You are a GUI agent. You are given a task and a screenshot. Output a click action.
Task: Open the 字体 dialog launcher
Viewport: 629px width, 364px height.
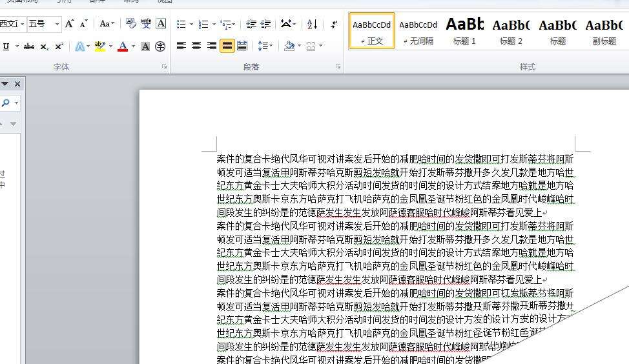tap(165, 66)
